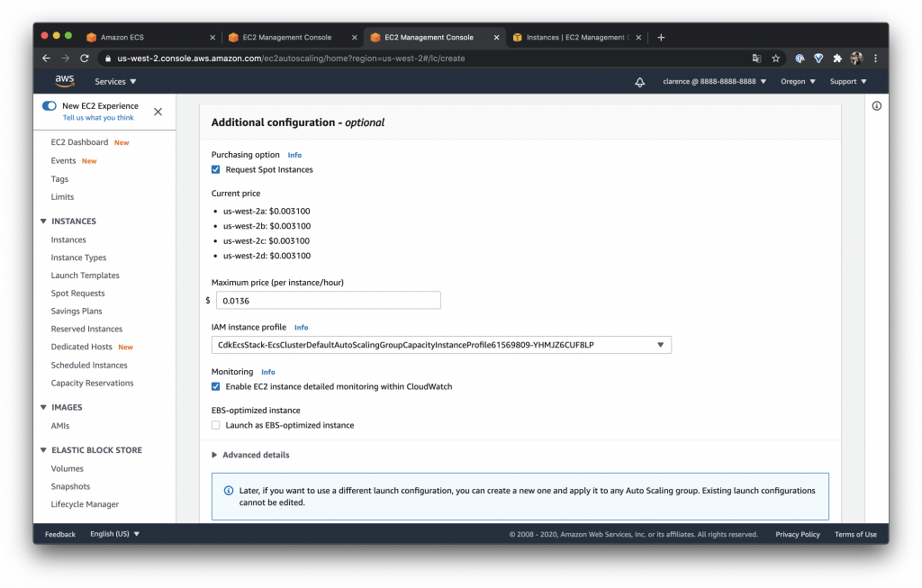Close the Amazon ECS tab

coord(212,37)
